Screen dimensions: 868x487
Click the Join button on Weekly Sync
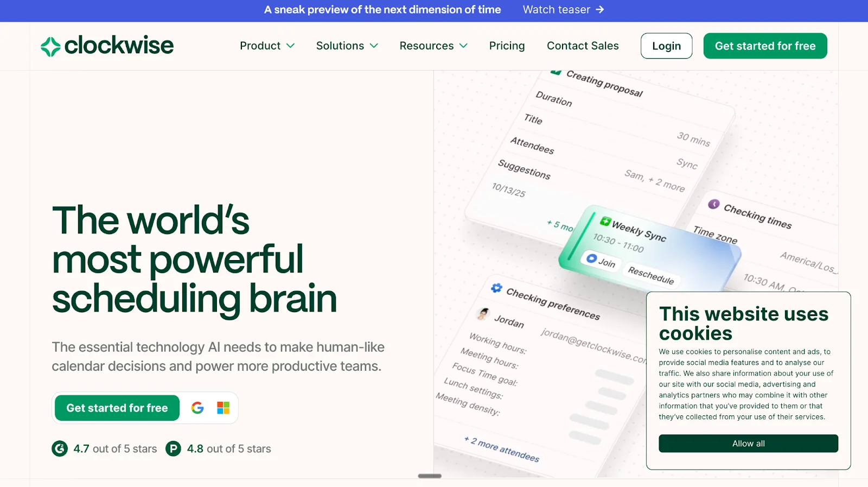click(601, 261)
